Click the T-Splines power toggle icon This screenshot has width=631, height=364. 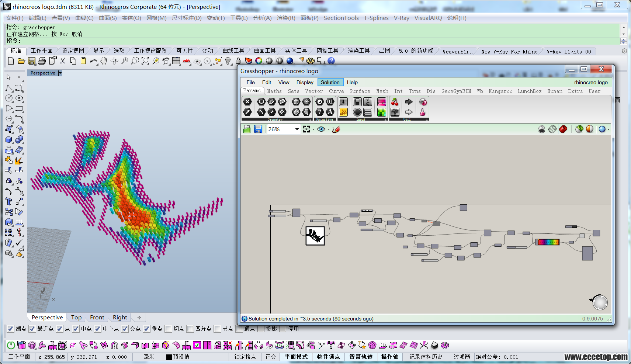[x=11, y=345]
